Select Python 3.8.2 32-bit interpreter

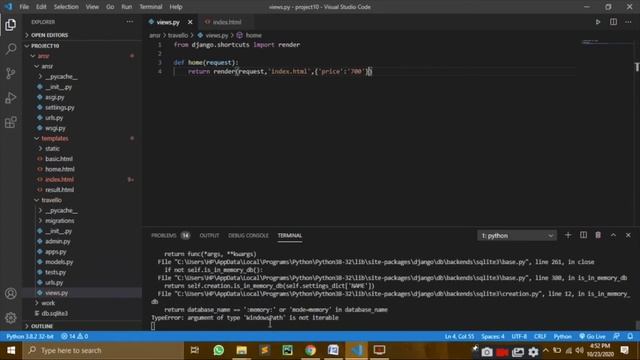click(30, 336)
